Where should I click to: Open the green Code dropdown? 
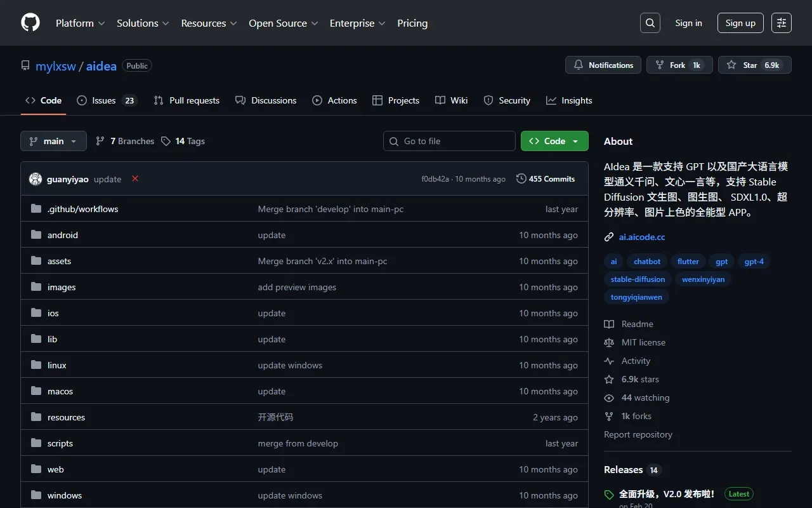[554, 141]
